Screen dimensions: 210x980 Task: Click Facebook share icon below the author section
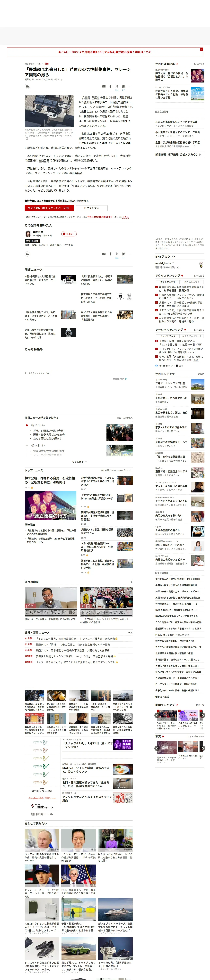[111, 254]
